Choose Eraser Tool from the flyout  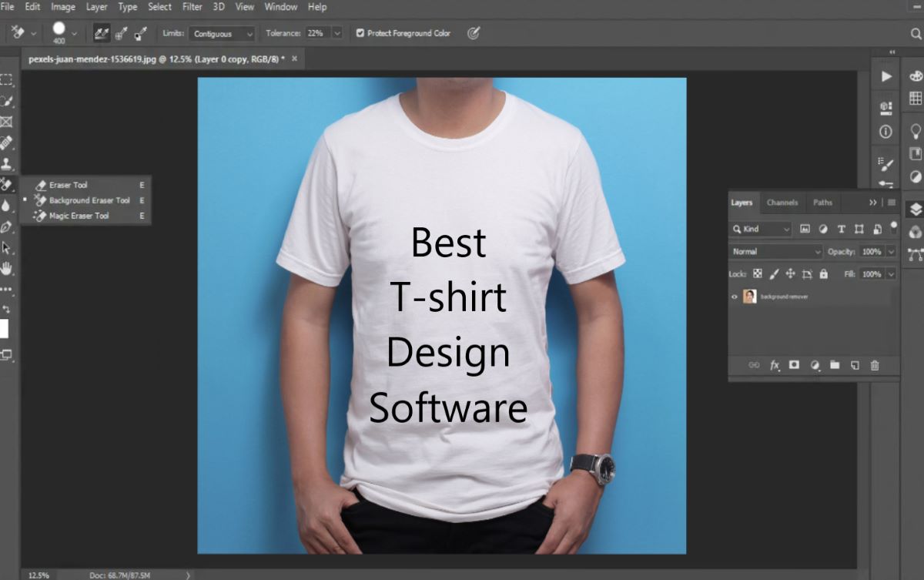69,185
